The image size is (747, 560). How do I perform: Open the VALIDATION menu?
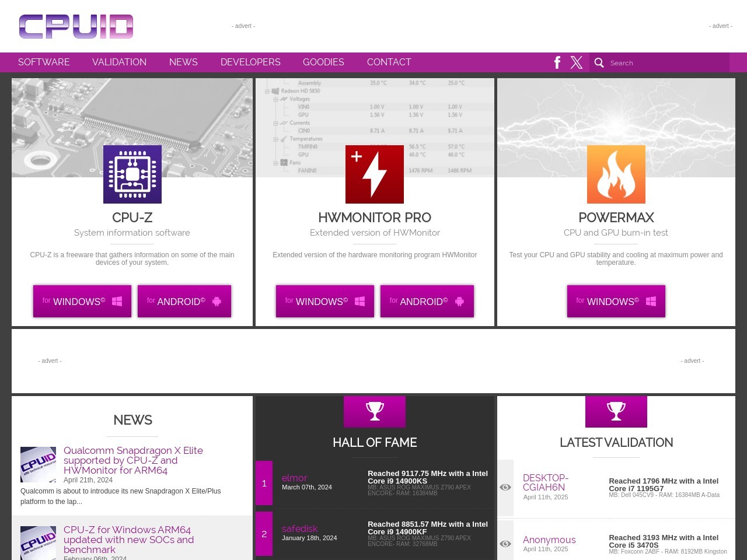pyautogui.click(x=119, y=62)
